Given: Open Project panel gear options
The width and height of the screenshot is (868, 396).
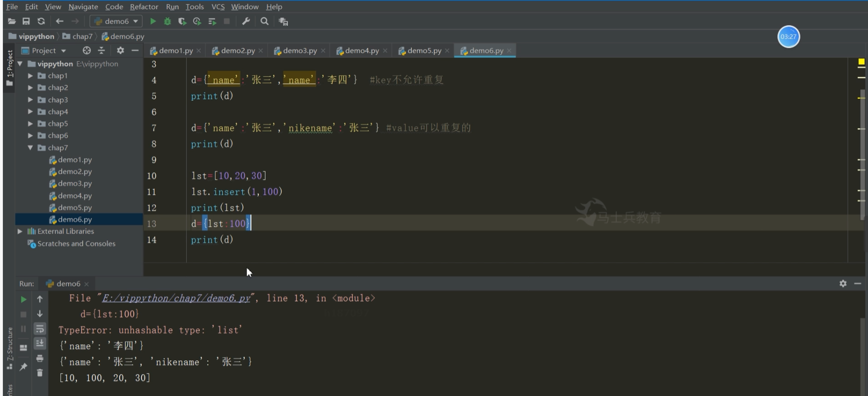Looking at the screenshot, I should pos(120,51).
